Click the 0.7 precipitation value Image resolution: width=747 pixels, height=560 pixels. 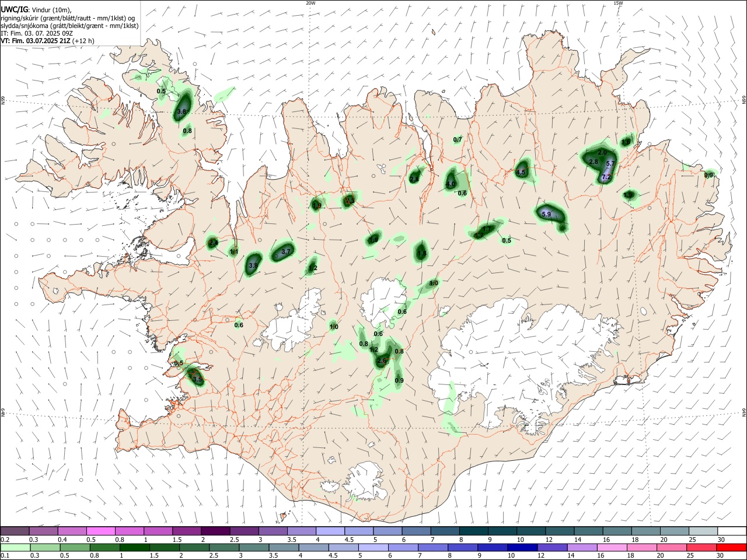(x=458, y=139)
